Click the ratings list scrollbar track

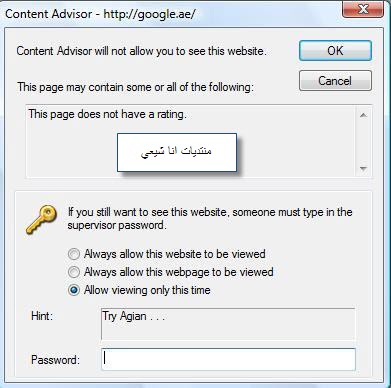363,142
